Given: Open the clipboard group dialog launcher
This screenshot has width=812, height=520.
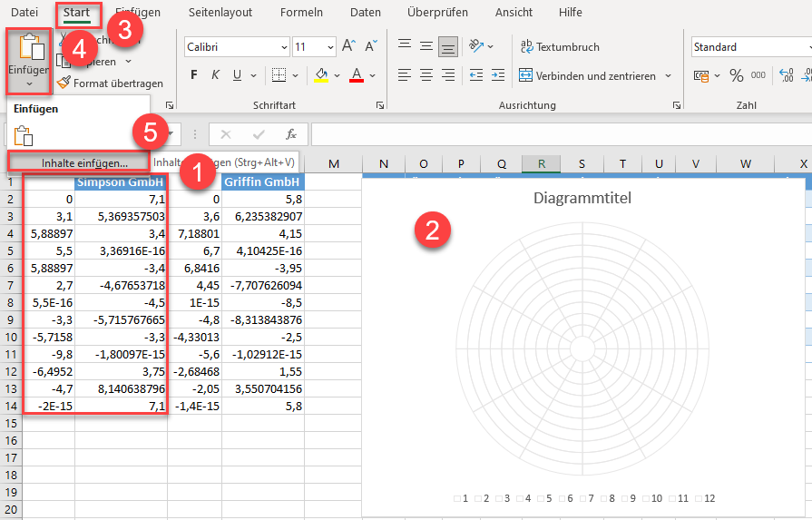Looking at the screenshot, I should click(x=170, y=105).
